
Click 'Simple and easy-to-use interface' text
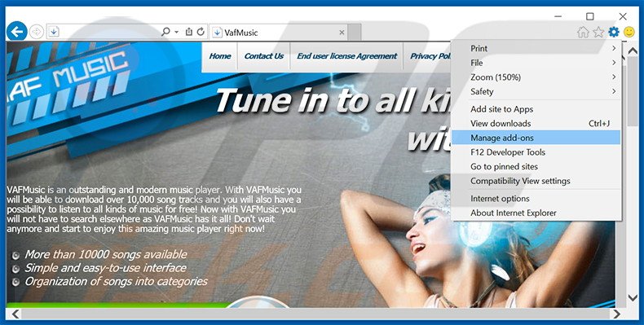coord(105,268)
